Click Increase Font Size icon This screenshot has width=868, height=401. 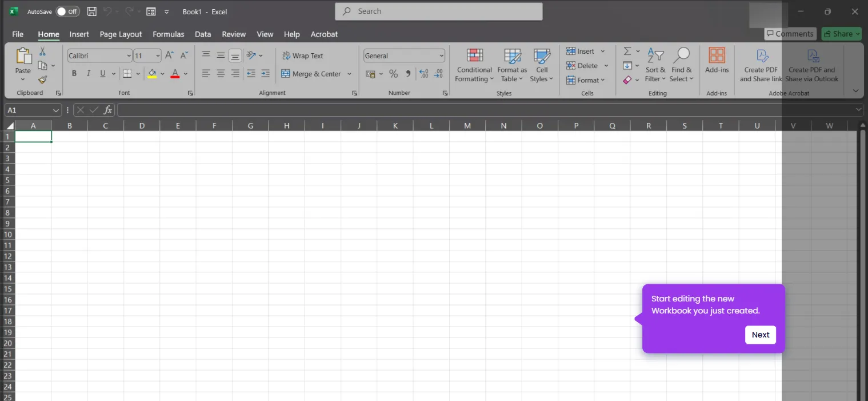(169, 55)
